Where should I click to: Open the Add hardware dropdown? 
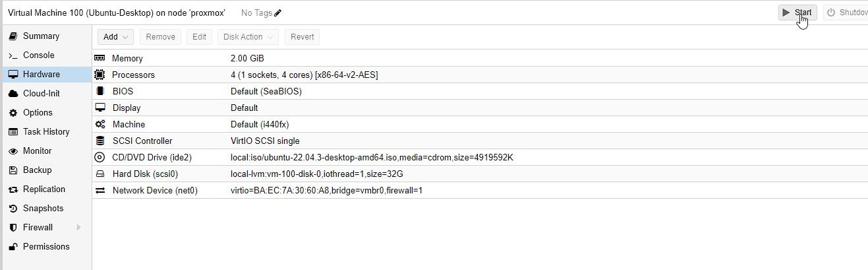click(x=116, y=37)
